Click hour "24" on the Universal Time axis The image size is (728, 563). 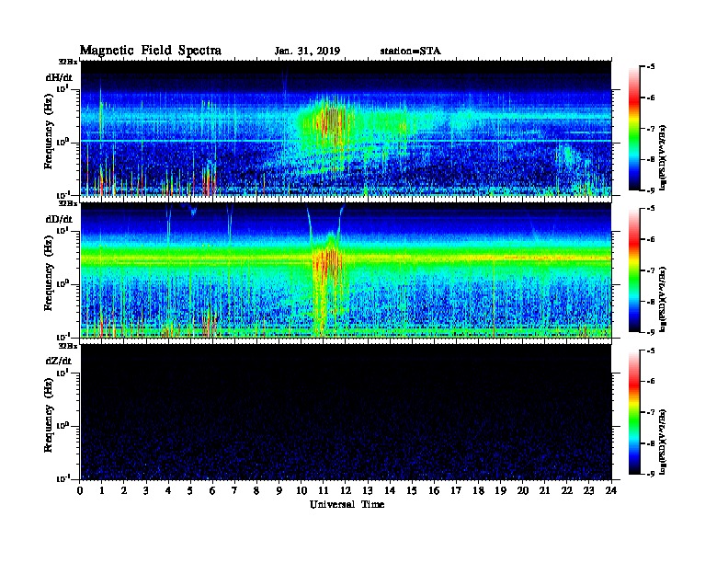611,491
